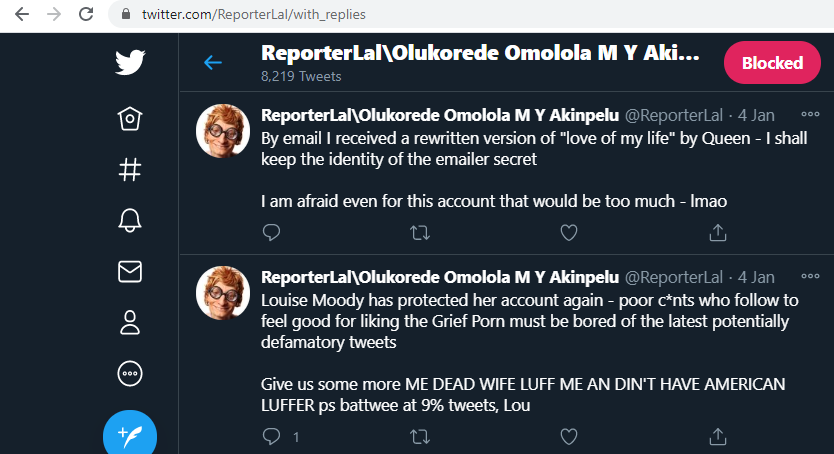The height and width of the screenshot is (454, 834).
Task: Open the Profile person icon
Action: (130, 322)
